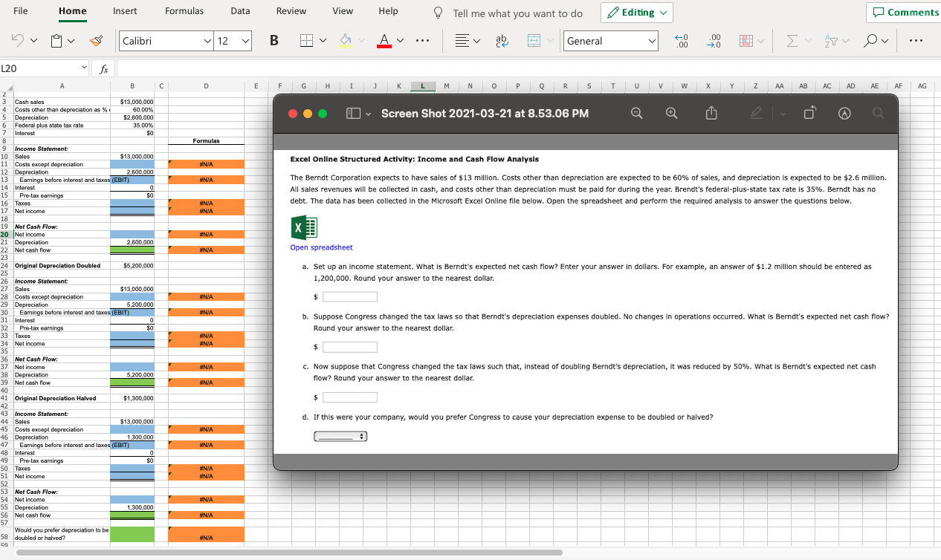The width and height of the screenshot is (941, 560).
Task: Open the Comments panel
Action: (905, 12)
